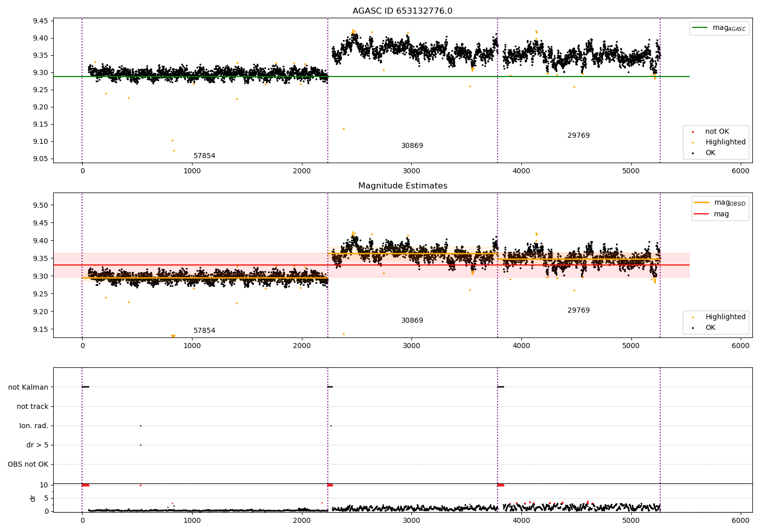Click the 30869 annotation in Magnitude Estimates plot
Image resolution: width=760 pixels, height=532 pixels.
(x=412, y=321)
